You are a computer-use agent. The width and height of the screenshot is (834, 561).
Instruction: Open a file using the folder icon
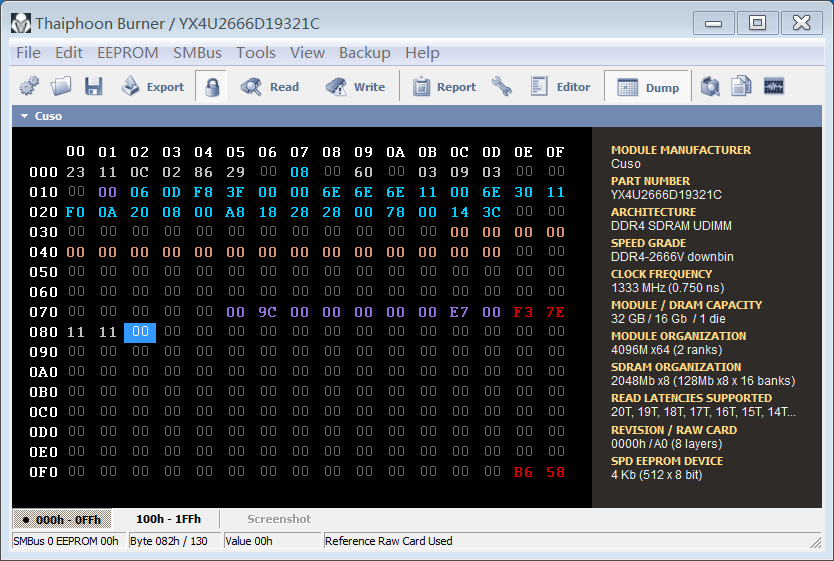click(61, 87)
